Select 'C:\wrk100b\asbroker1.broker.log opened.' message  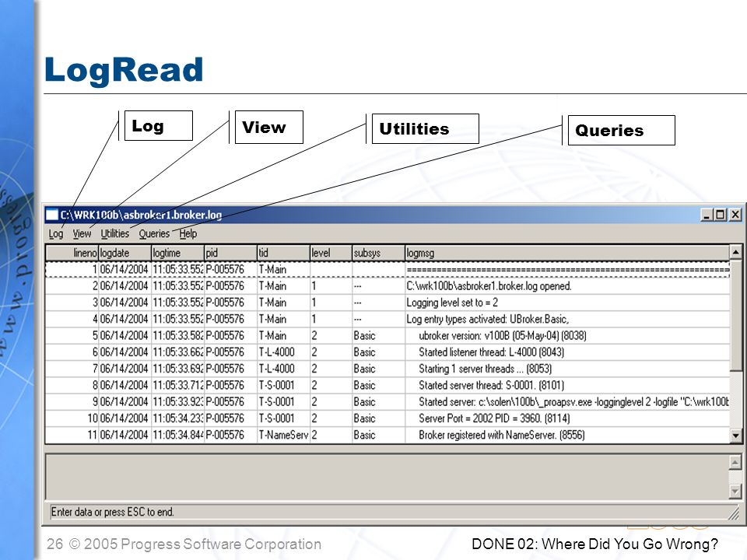coord(489,286)
